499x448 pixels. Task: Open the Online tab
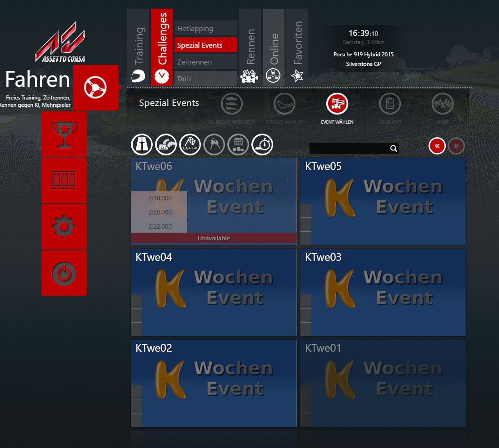tap(274, 48)
